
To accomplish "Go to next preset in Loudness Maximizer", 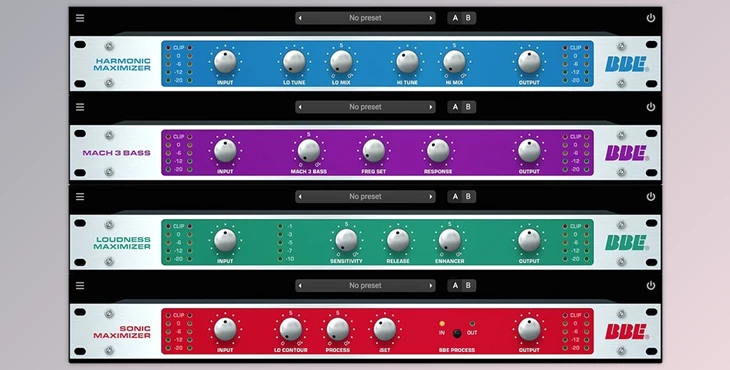I will pos(431,196).
